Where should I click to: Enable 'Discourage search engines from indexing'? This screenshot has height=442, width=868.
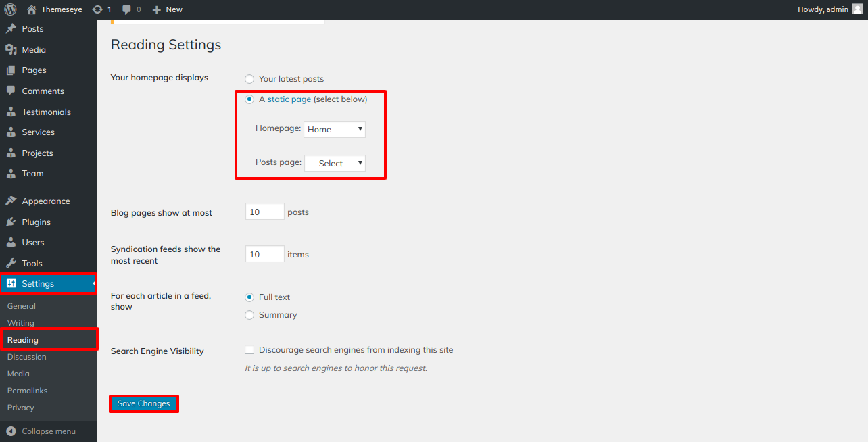tap(249, 349)
